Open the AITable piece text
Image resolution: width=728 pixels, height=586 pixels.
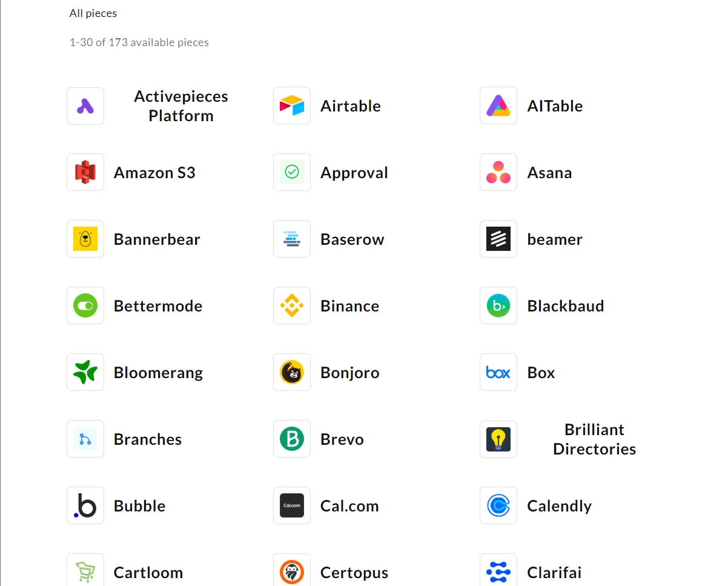tap(555, 106)
